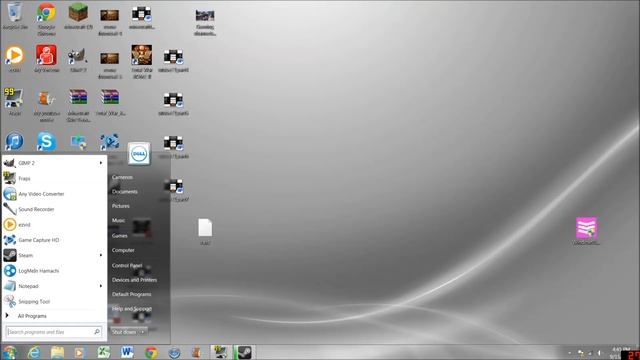640x360 pixels.
Task: Launch Word from the taskbar
Action: 127,352
